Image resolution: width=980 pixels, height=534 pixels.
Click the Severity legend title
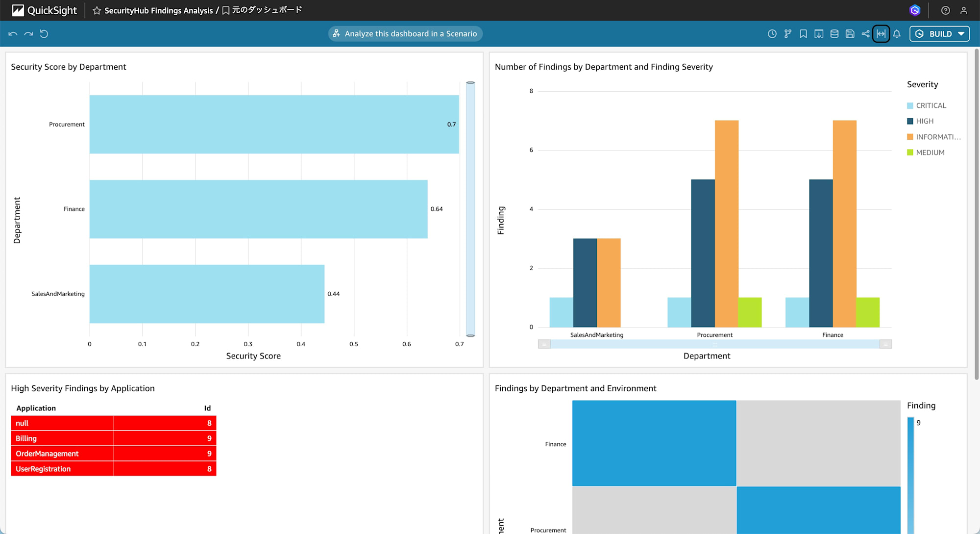point(922,84)
